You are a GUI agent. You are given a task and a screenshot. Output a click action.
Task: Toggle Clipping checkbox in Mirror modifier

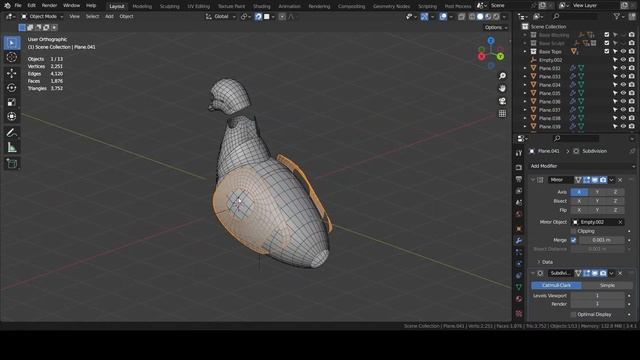[x=573, y=231]
